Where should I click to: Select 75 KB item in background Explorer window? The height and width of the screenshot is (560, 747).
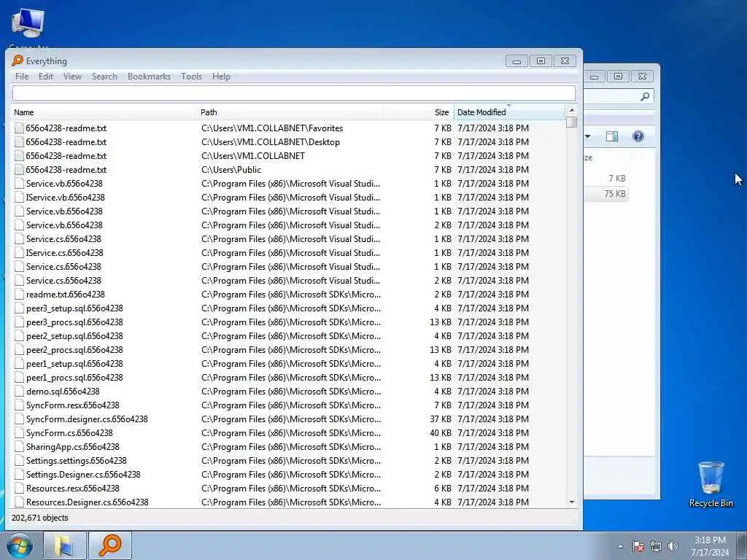614,194
